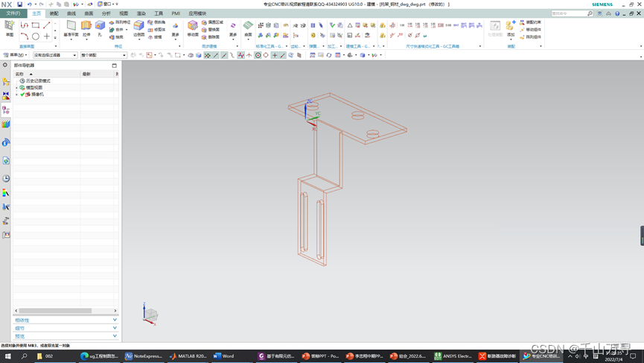This screenshot has width=644, height=363.
Task: Click the 孔 hole feature icon
Action: (x=100, y=26)
